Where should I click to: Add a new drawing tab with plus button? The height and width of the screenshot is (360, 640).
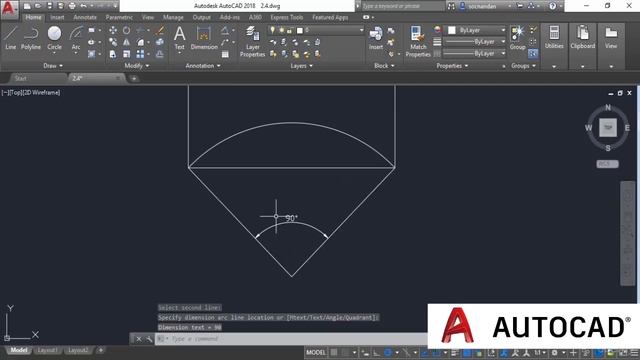134,78
